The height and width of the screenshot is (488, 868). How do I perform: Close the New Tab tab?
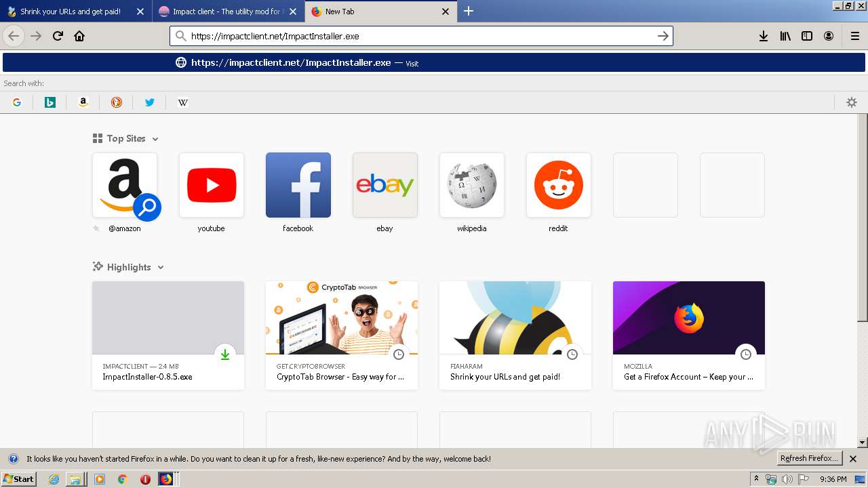(x=446, y=12)
